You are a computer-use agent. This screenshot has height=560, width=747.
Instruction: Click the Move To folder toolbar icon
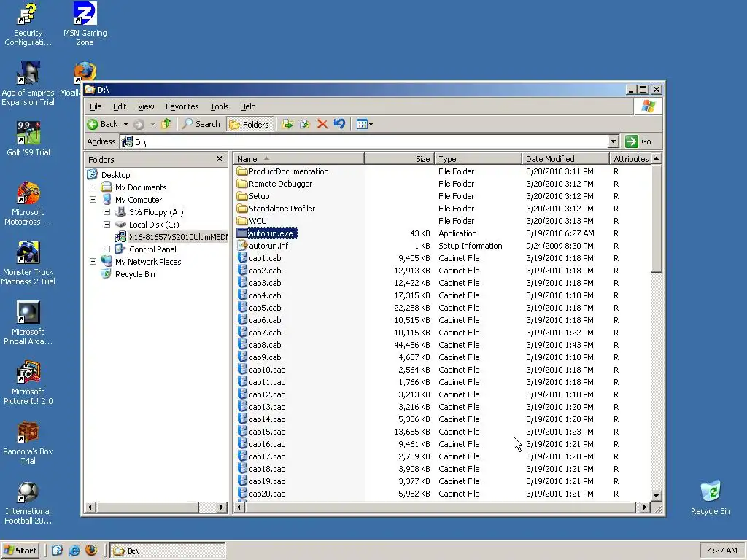point(287,124)
